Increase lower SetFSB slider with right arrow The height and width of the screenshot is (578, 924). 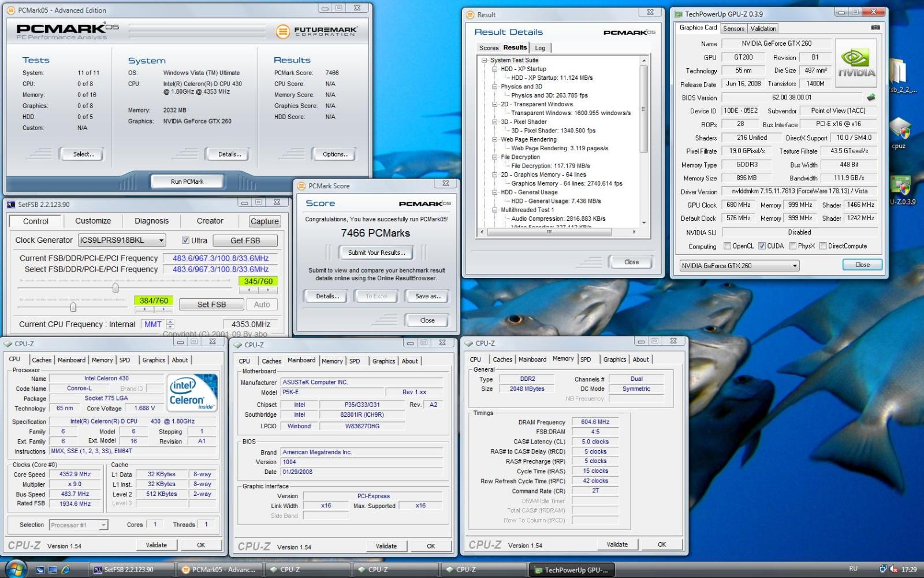[x=163, y=310]
